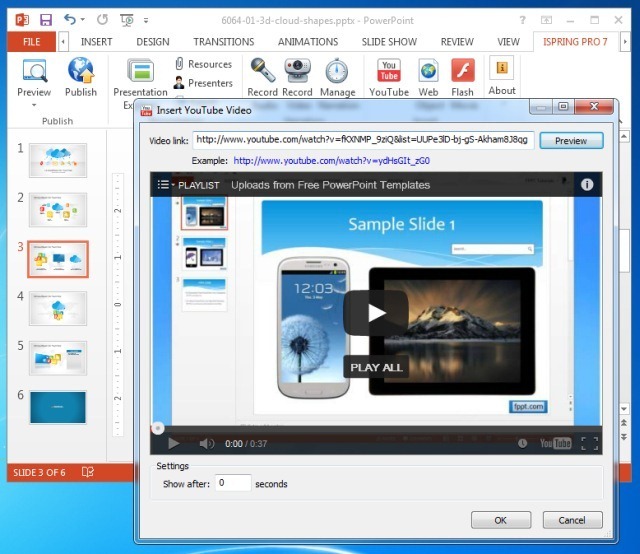Open the REVIEW tab
This screenshot has height=554, width=640.
pyautogui.click(x=457, y=42)
